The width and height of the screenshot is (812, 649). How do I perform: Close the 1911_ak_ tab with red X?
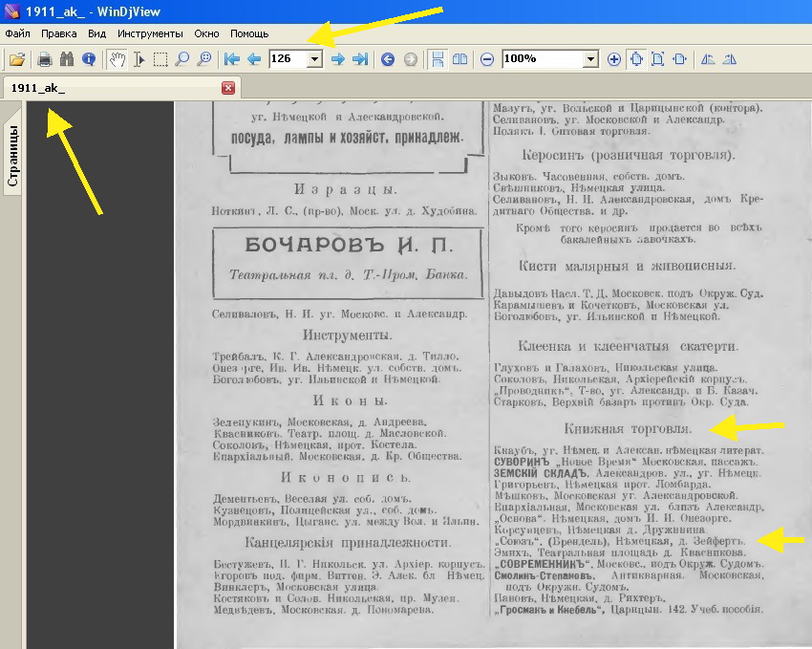pos(228,88)
